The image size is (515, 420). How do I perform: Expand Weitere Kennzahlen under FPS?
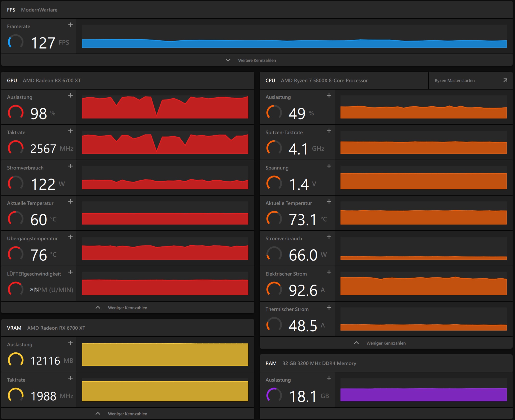point(256,60)
